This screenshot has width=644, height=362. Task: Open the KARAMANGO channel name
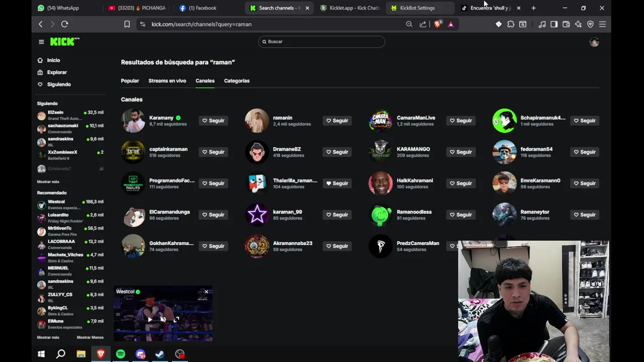coord(413,149)
